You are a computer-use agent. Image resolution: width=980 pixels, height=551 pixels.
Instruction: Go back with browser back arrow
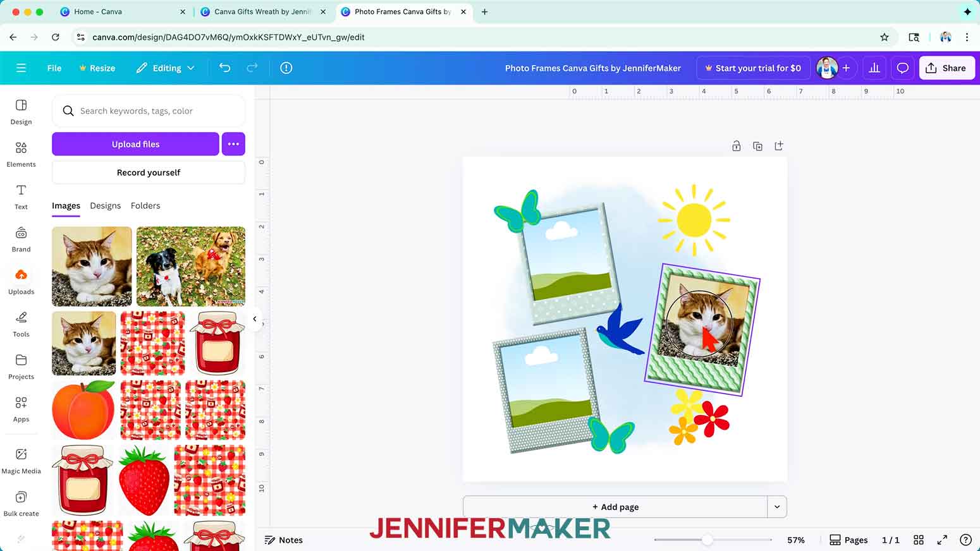tap(13, 37)
